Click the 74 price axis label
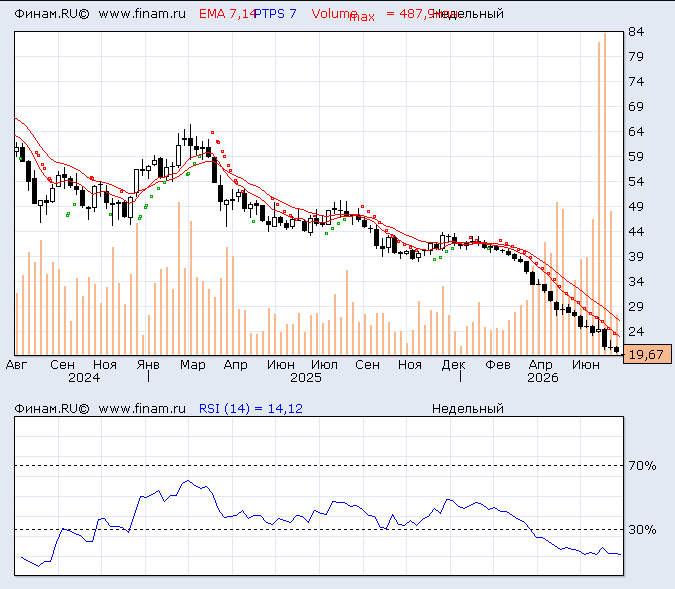 [636, 81]
